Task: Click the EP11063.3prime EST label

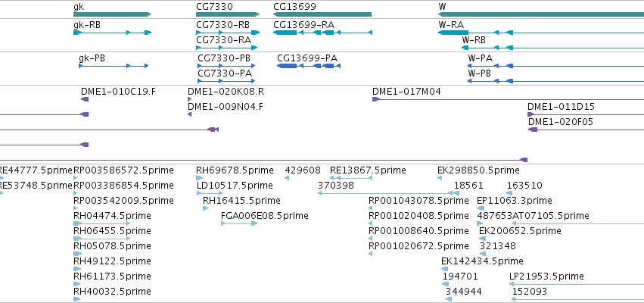Action: coord(514,201)
